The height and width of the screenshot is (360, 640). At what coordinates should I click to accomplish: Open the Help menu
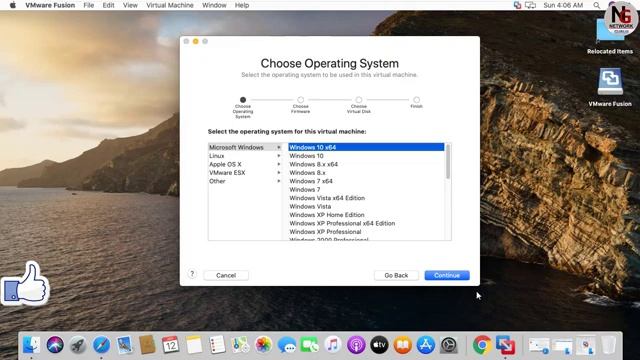242,5
